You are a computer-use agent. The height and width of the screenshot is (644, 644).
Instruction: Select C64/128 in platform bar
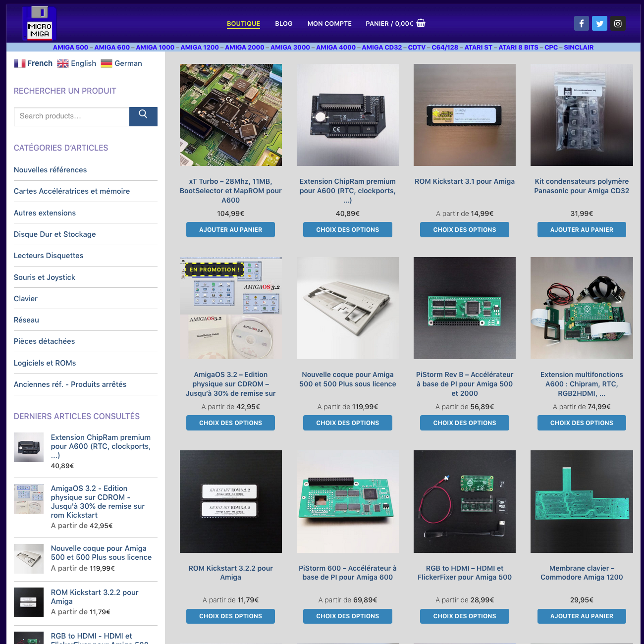click(445, 48)
